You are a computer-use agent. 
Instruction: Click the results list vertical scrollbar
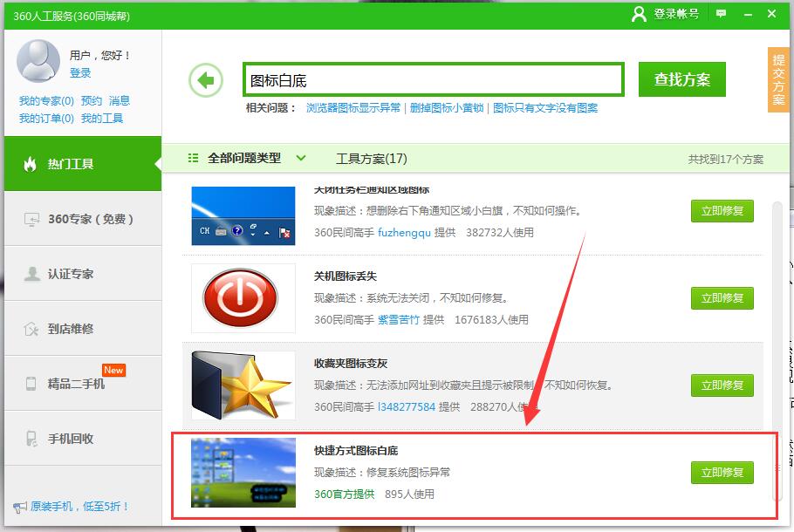click(x=776, y=349)
